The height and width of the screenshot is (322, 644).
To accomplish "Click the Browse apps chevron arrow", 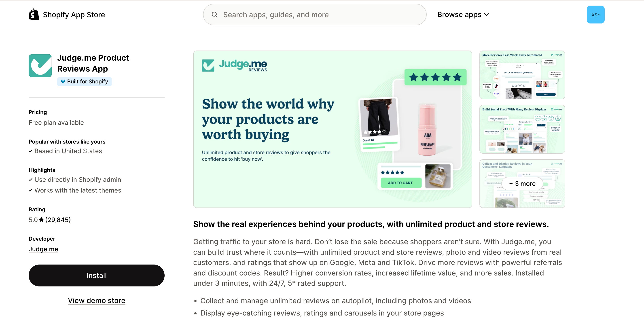I will 486,15.
